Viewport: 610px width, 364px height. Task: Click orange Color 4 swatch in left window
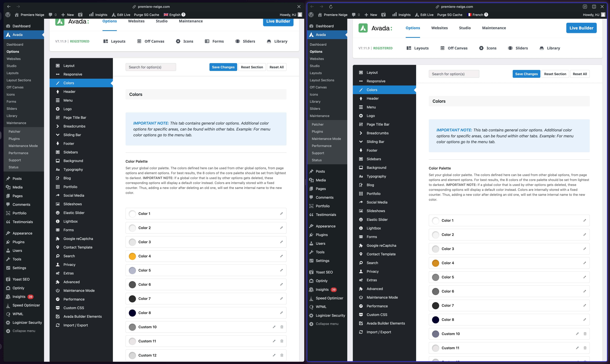(132, 256)
